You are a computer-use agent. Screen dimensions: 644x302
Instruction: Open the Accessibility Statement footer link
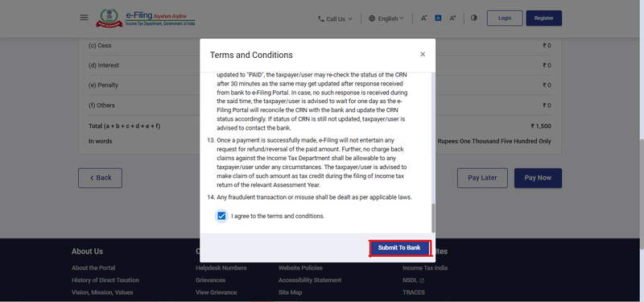pos(310,280)
